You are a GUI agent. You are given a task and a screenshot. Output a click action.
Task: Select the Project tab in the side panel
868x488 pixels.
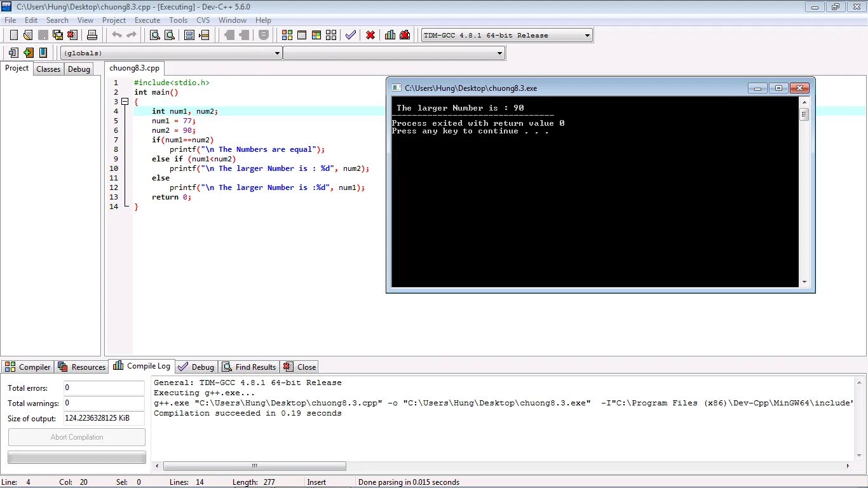pos(17,68)
